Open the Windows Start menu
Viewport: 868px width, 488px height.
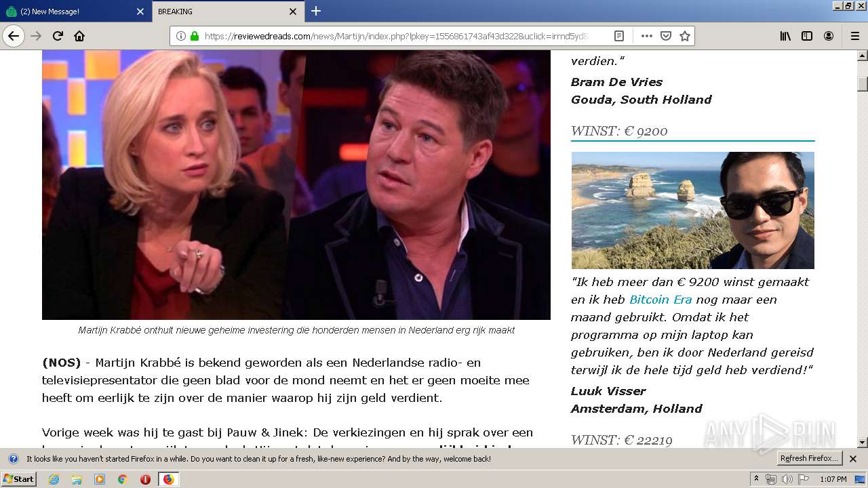tap(18, 479)
